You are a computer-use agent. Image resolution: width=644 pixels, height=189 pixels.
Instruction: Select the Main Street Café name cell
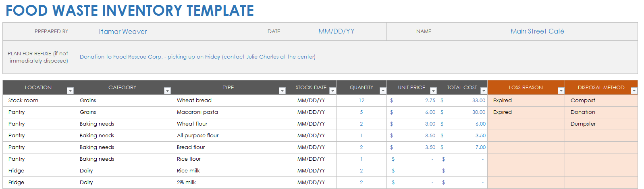(537, 31)
